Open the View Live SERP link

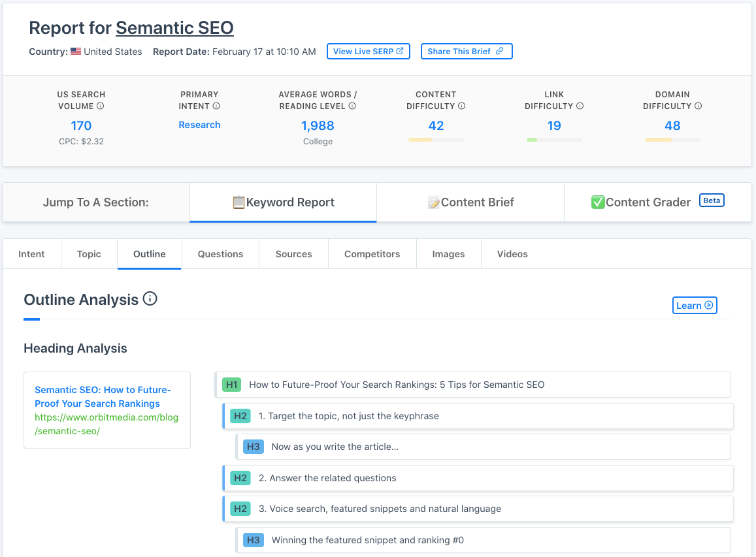[368, 52]
